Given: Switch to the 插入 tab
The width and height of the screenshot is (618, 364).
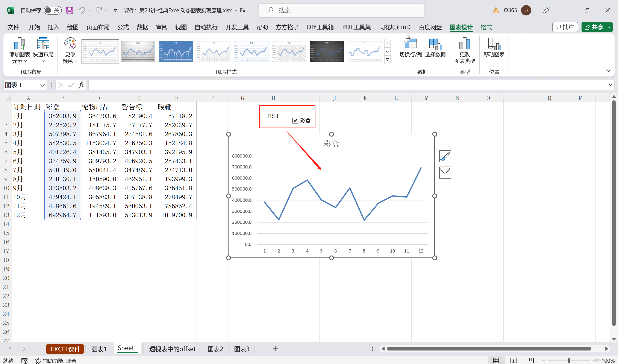Looking at the screenshot, I should [53, 27].
